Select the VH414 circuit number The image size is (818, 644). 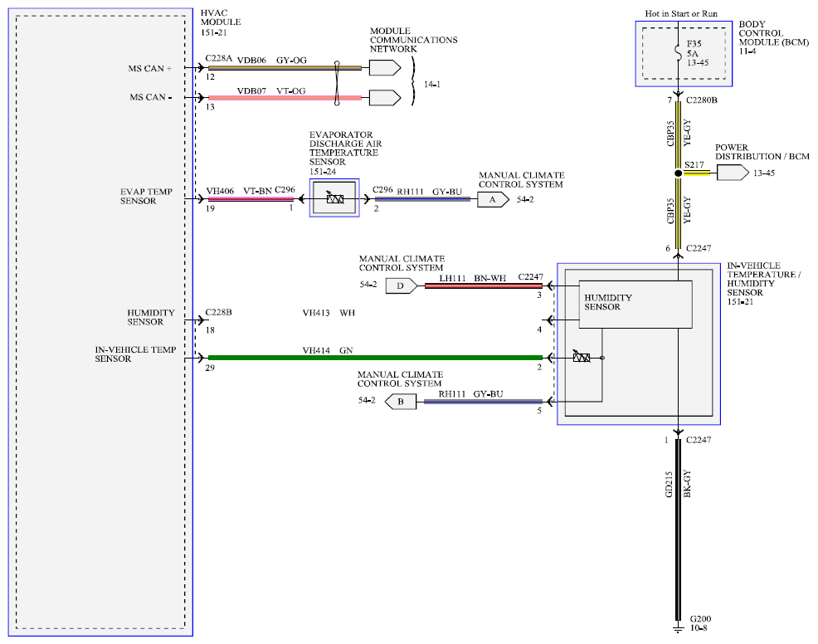click(x=316, y=350)
